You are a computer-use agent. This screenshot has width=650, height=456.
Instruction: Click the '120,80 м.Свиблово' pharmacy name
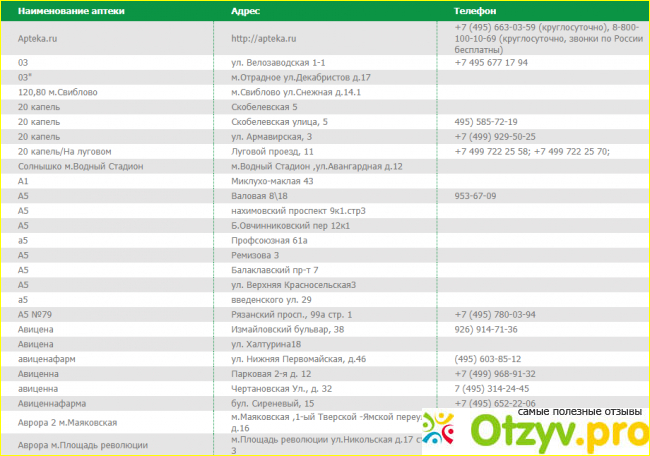pyautogui.click(x=57, y=92)
